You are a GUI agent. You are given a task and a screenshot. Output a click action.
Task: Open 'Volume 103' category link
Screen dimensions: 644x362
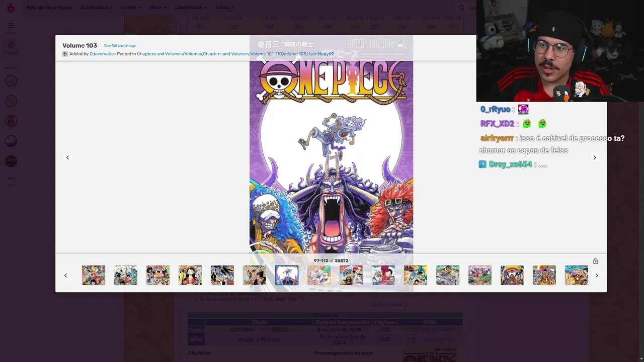(294, 54)
